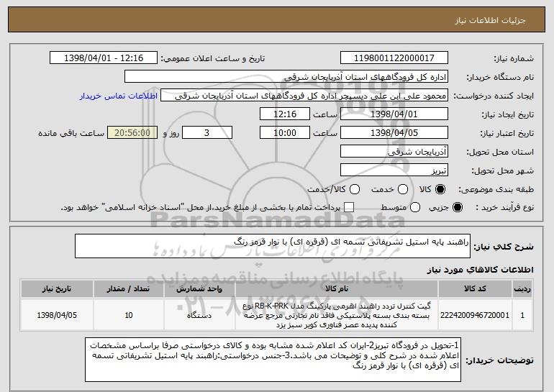Click the شرح کلی نیاز description box
554x392 pixels.
point(273,246)
